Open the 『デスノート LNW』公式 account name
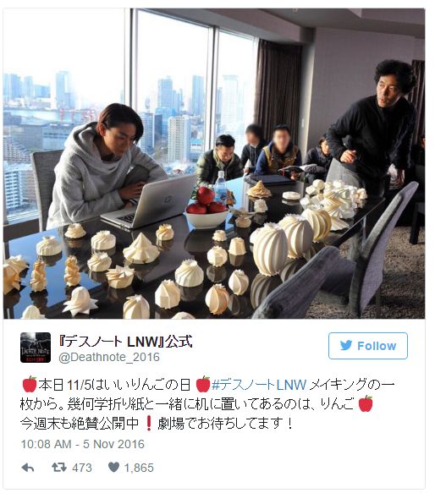The image size is (435, 504). (125, 342)
